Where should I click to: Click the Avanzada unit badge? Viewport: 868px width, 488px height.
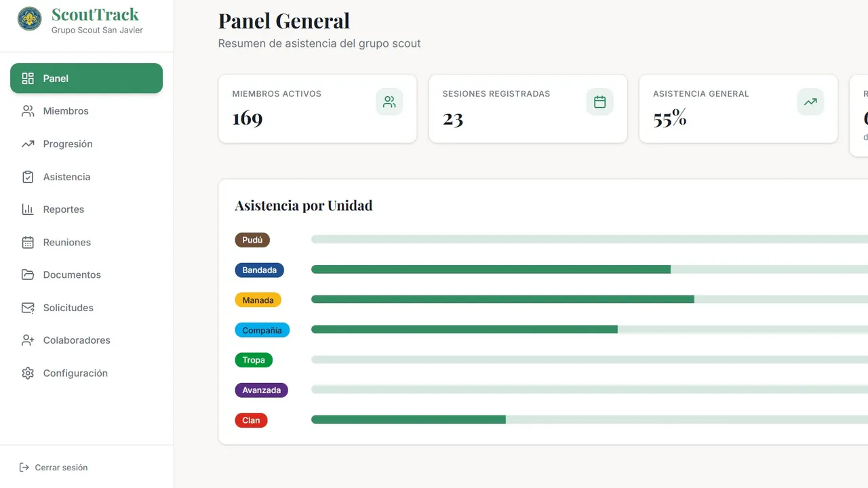261,390
